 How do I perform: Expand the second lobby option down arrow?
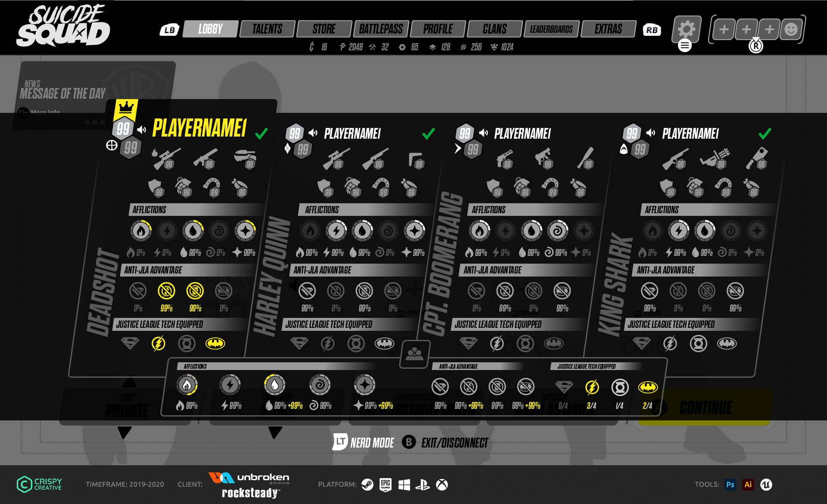pyautogui.click(x=275, y=432)
